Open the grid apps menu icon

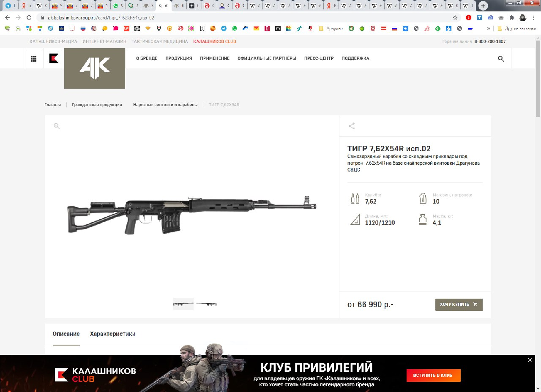point(34,59)
